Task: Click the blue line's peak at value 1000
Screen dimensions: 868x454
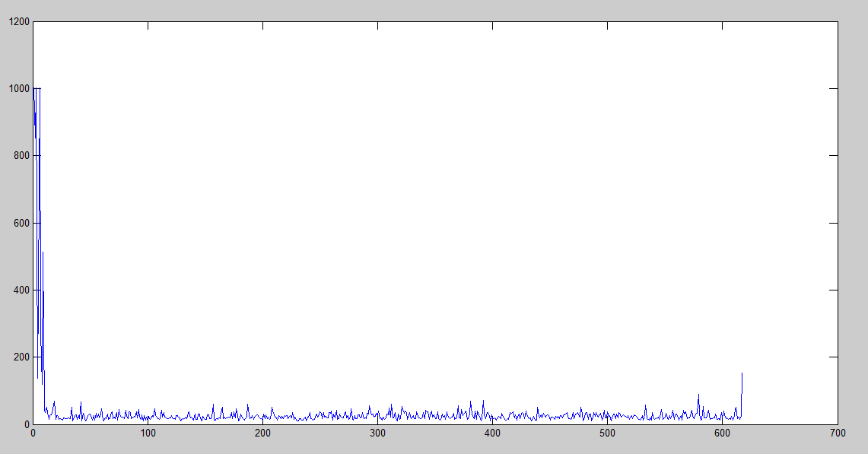Action: coord(37,88)
